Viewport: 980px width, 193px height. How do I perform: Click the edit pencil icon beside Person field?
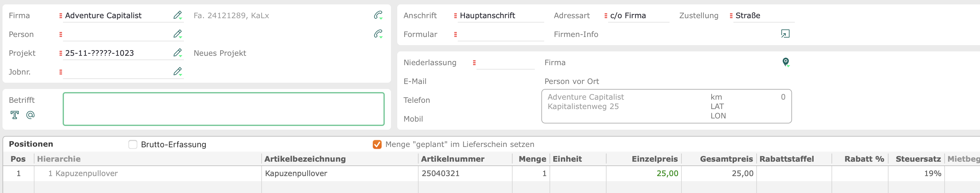[178, 34]
